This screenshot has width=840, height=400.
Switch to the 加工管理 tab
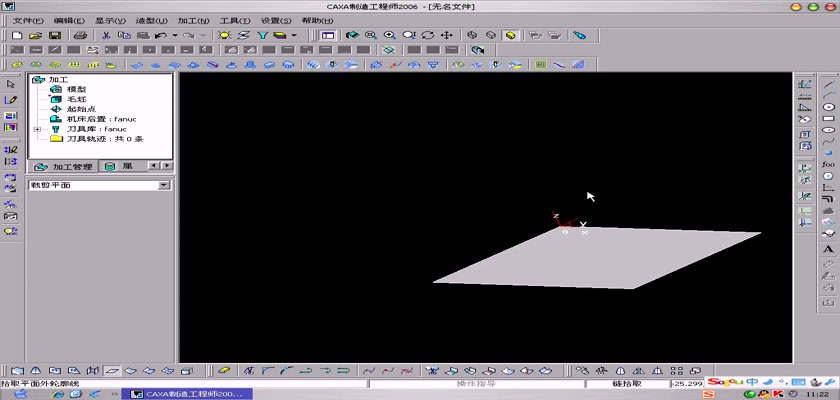(63, 167)
